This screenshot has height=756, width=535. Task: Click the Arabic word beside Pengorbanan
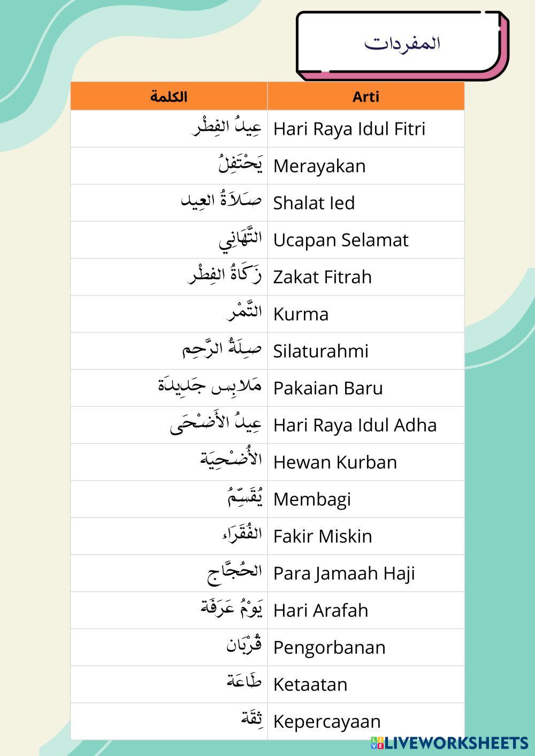244,646
